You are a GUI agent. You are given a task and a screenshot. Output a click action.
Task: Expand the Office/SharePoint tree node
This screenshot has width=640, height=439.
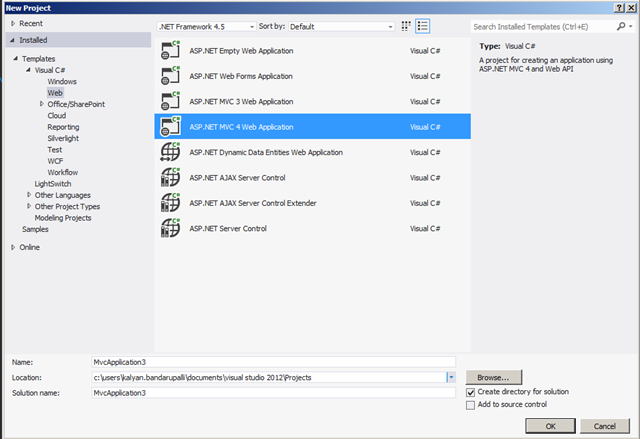point(41,104)
